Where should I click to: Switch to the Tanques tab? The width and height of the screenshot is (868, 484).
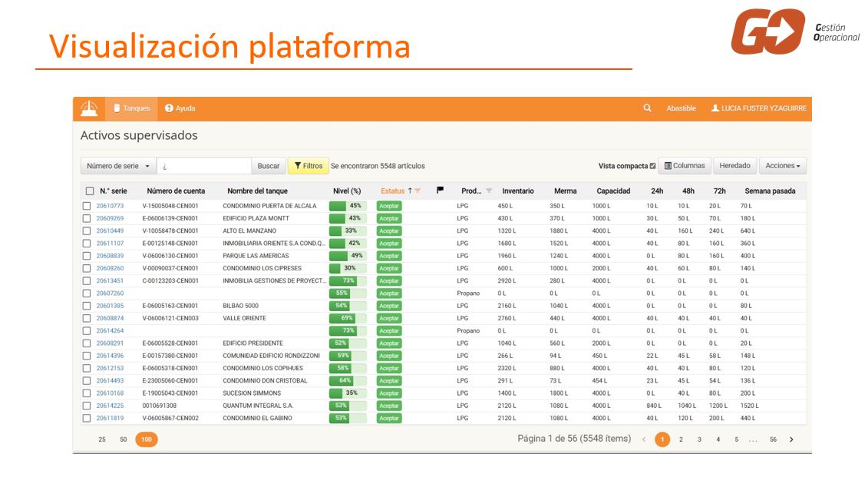coord(132,108)
